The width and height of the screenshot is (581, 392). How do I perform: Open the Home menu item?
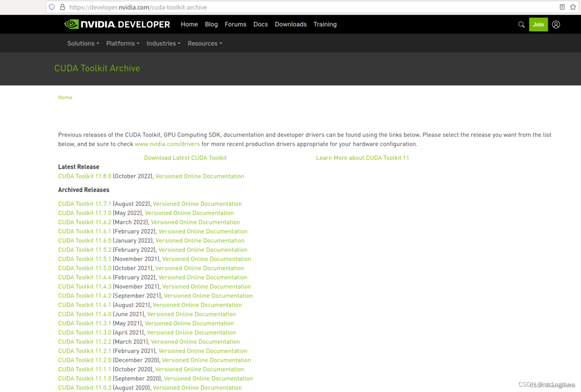189,24
